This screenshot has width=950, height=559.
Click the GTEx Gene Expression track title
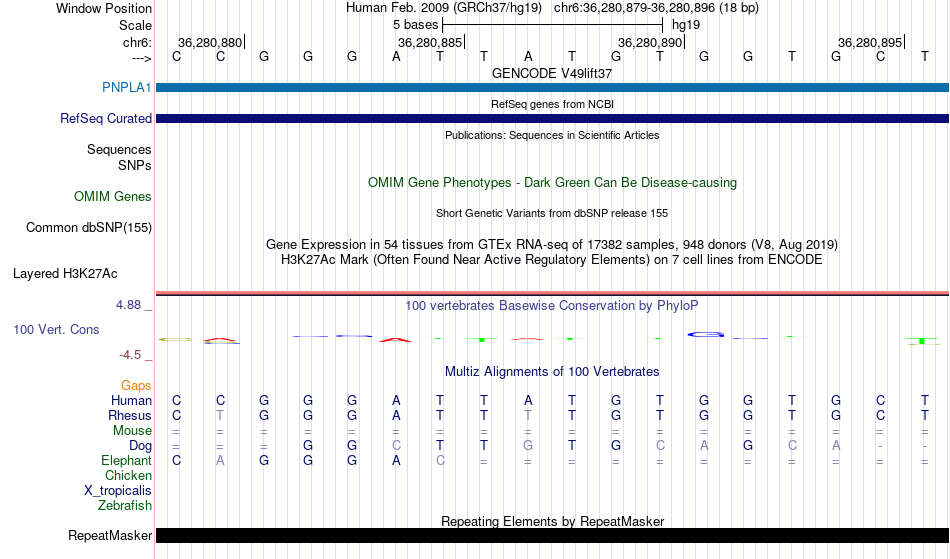pos(552,244)
